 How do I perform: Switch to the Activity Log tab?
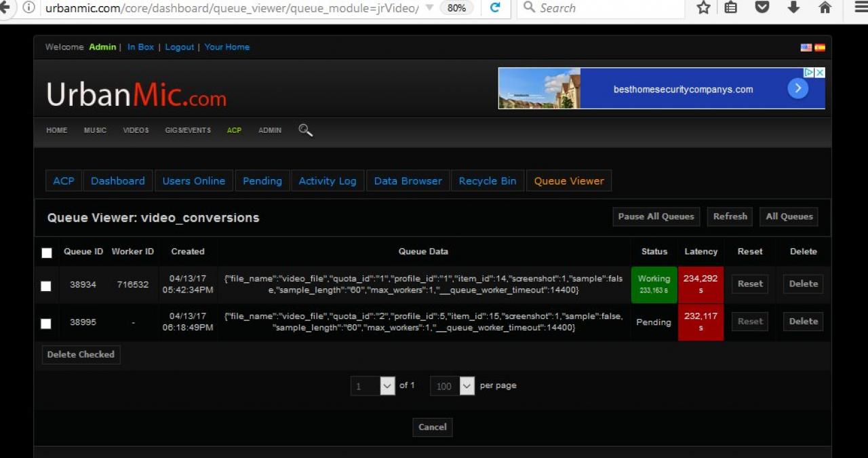[x=328, y=181]
